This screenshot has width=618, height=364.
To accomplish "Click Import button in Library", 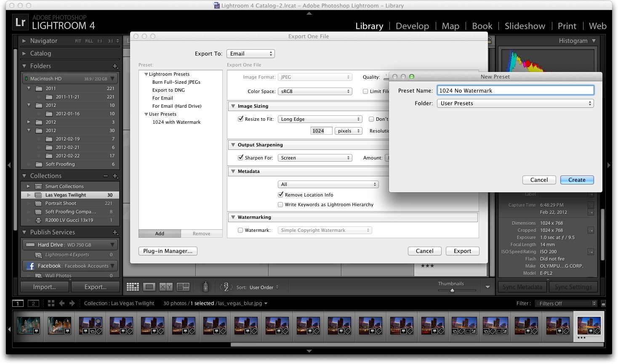I will 45,287.
